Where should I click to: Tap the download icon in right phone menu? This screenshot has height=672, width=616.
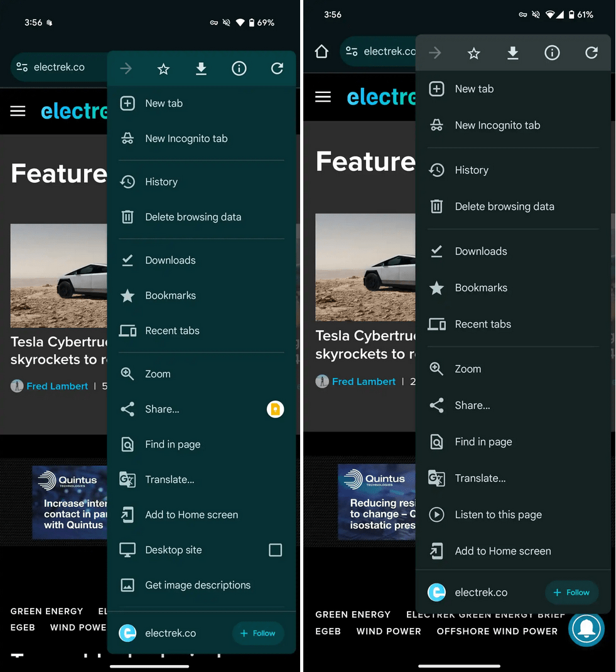click(513, 53)
